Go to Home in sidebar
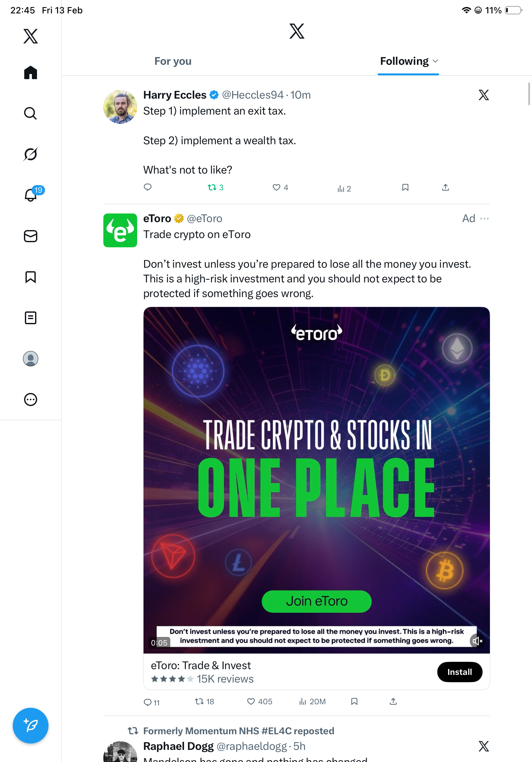 (30, 73)
